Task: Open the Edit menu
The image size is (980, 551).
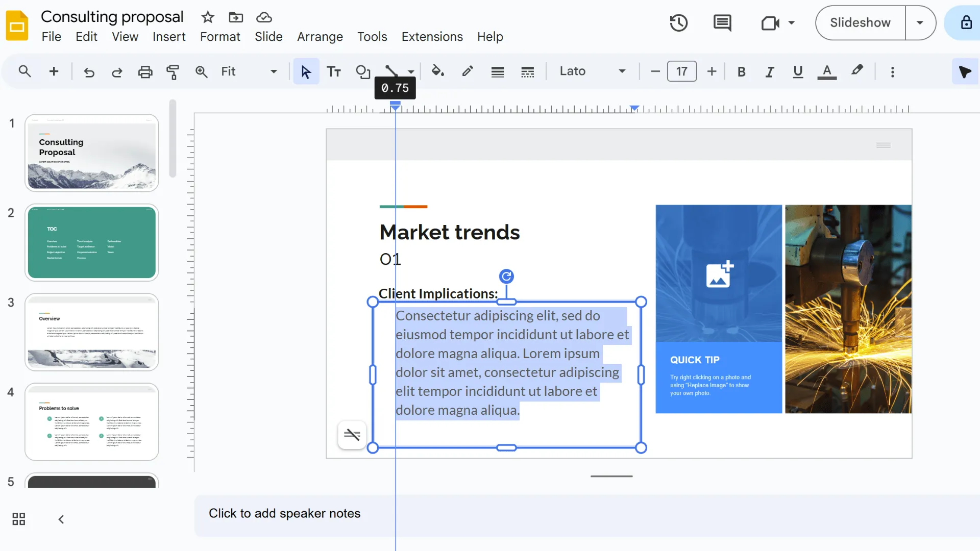Action: [x=86, y=37]
